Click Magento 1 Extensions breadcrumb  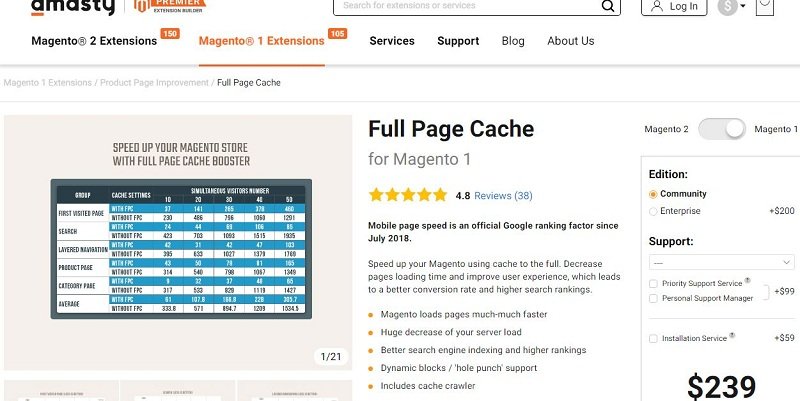47,83
